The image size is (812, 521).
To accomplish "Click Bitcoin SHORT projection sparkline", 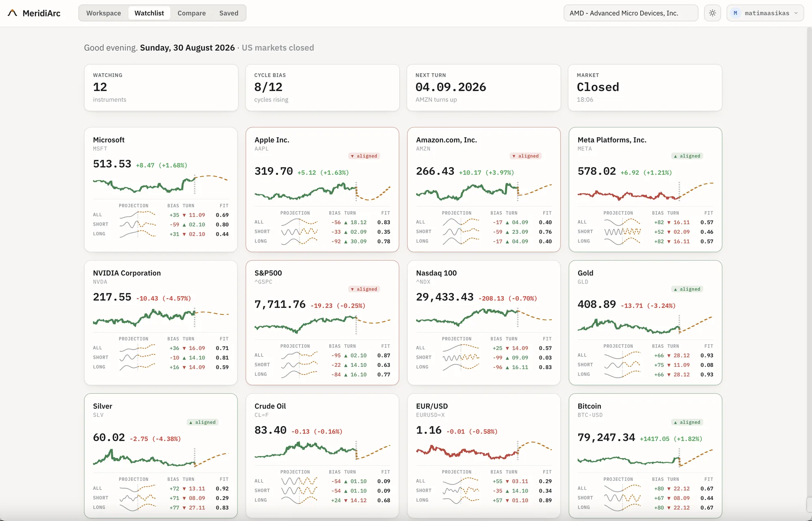I will pyautogui.click(x=622, y=498).
